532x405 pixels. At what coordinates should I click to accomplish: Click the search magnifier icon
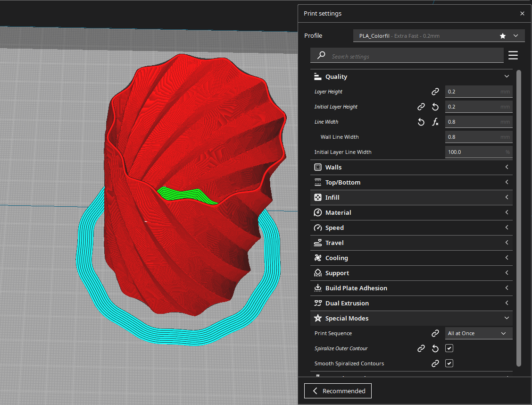(x=321, y=55)
